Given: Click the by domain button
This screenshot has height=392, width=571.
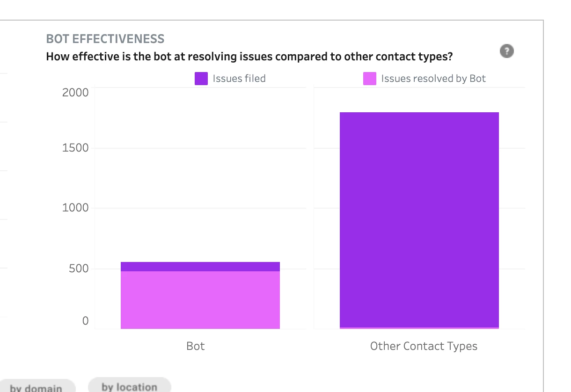Looking at the screenshot, I should click(37, 387).
